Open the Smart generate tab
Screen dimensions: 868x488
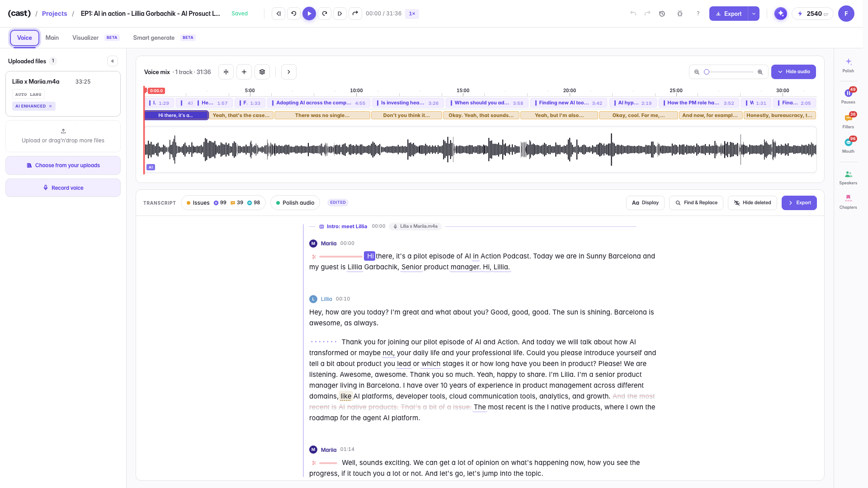(x=154, y=38)
